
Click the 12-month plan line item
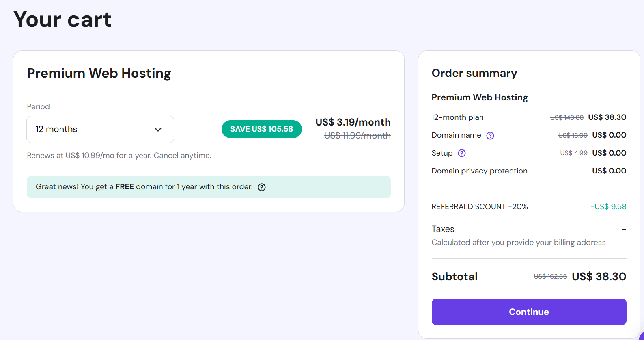click(529, 117)
